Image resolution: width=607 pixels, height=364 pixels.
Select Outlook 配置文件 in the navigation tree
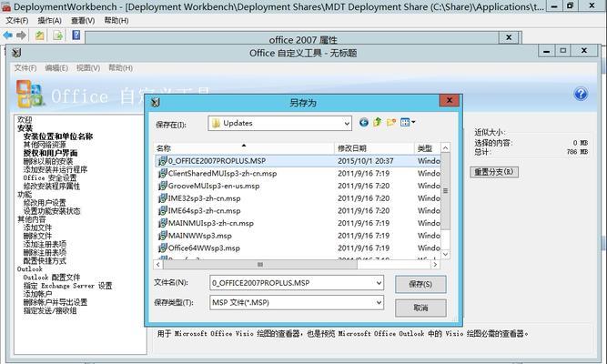click(x=52, y=278)
